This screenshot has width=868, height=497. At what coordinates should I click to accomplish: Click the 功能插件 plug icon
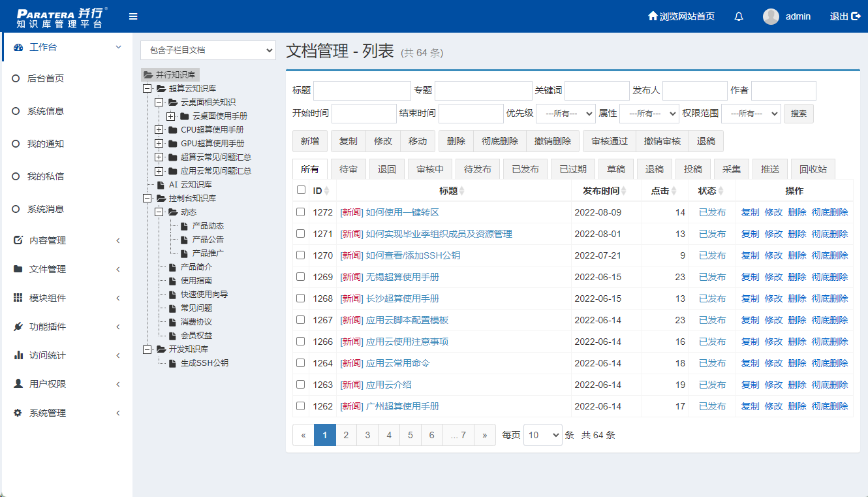18,327
